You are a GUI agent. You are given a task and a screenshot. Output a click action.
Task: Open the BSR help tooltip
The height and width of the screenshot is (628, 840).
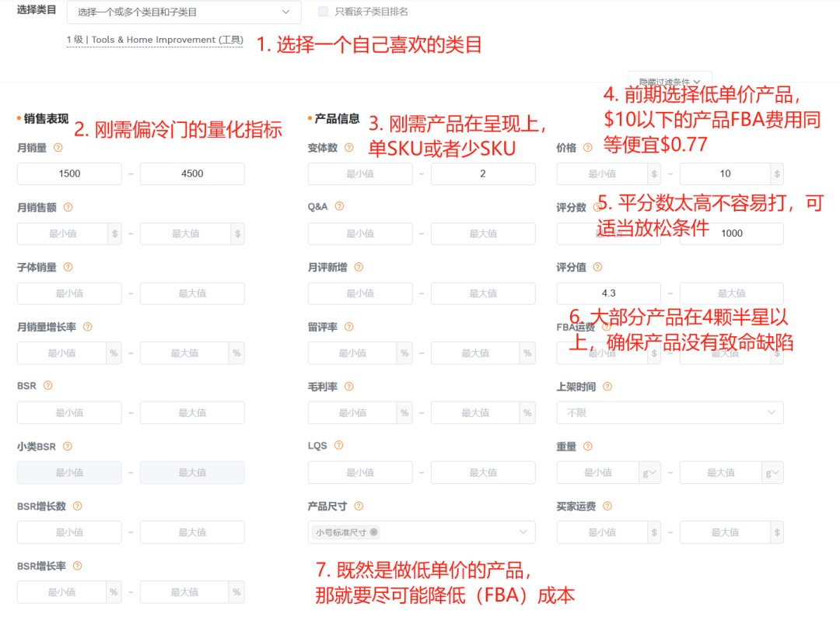click(x=49, y=385)
